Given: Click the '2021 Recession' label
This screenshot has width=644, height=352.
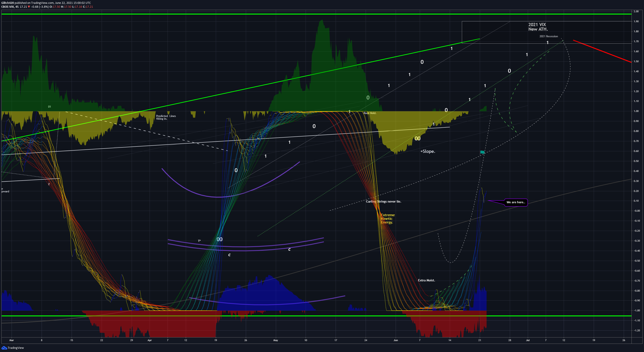Looking at the screenshot, I should [548, 36].
